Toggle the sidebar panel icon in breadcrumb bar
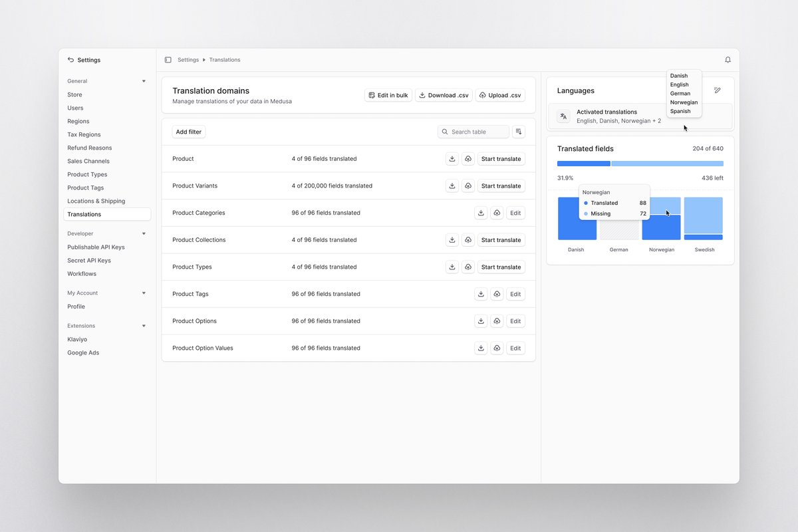This screenshot has height=532, width=798. pyautogui.click(x=168, y=60)
